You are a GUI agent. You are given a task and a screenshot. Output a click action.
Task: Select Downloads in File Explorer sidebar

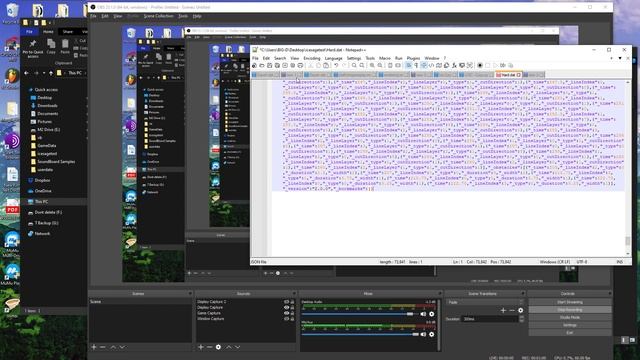click(47, 106)
